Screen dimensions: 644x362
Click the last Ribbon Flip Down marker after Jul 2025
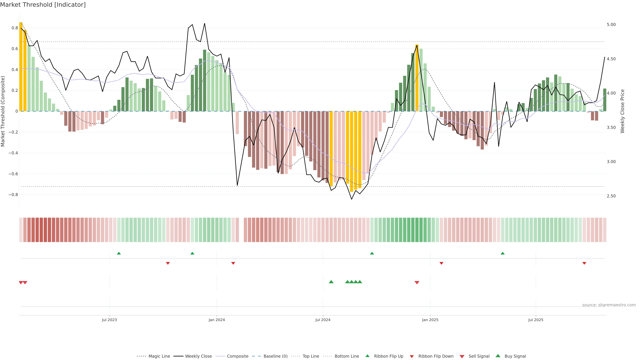(x=584, y=263)
